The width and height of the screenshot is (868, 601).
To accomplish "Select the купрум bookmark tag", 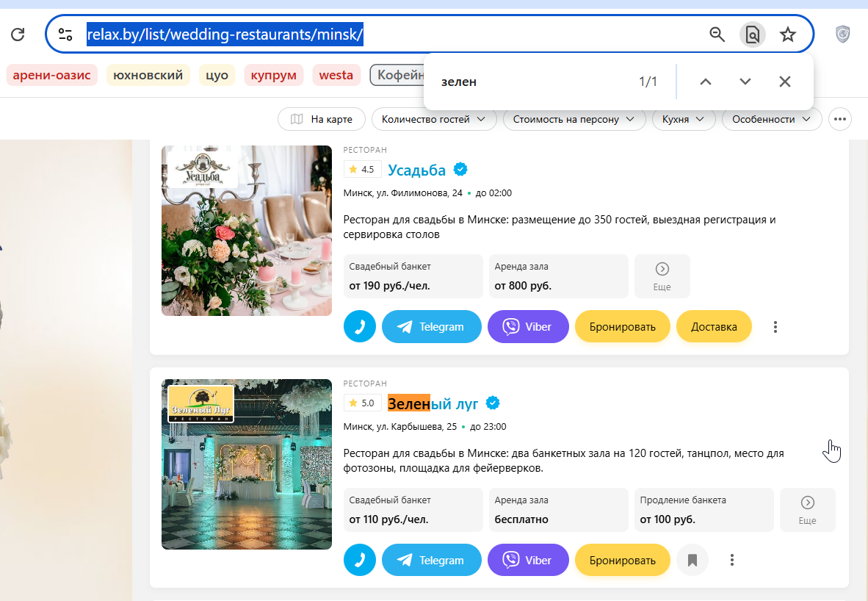I will coord(273,75).
